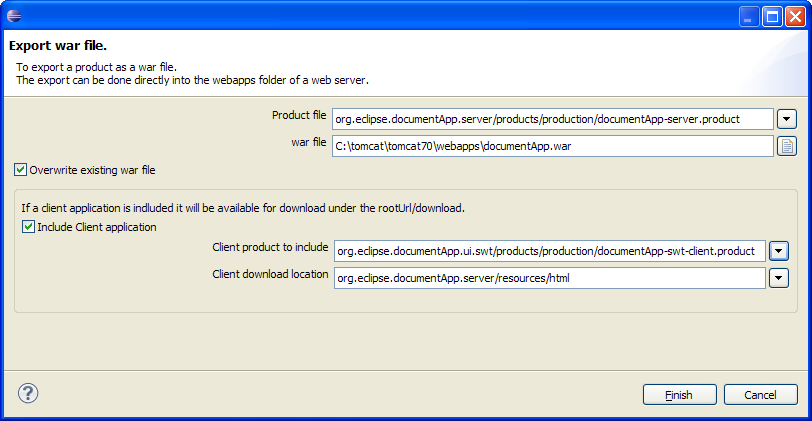Viewport: 812px width, 421px height.
Task: Expand Client download location dropdown
Action: [779, 278]
